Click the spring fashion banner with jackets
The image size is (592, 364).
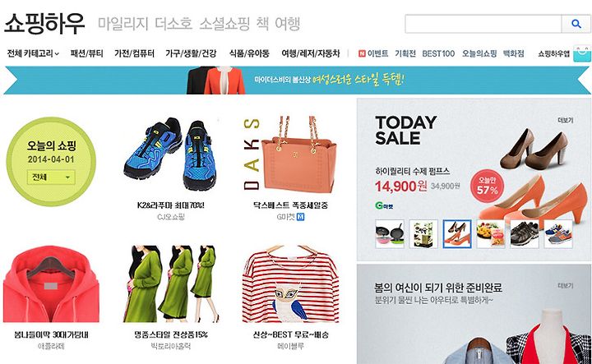point(297,80)
